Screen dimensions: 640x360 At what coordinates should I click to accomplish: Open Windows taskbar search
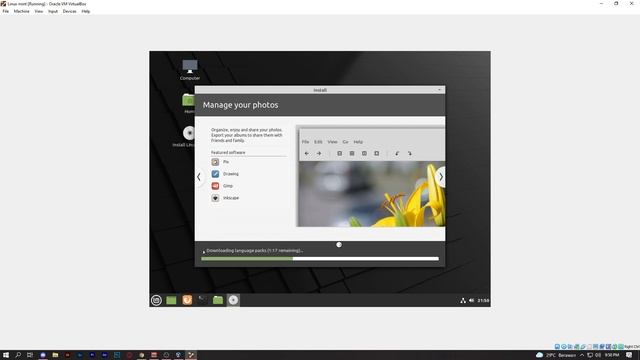tap(18, 355)
